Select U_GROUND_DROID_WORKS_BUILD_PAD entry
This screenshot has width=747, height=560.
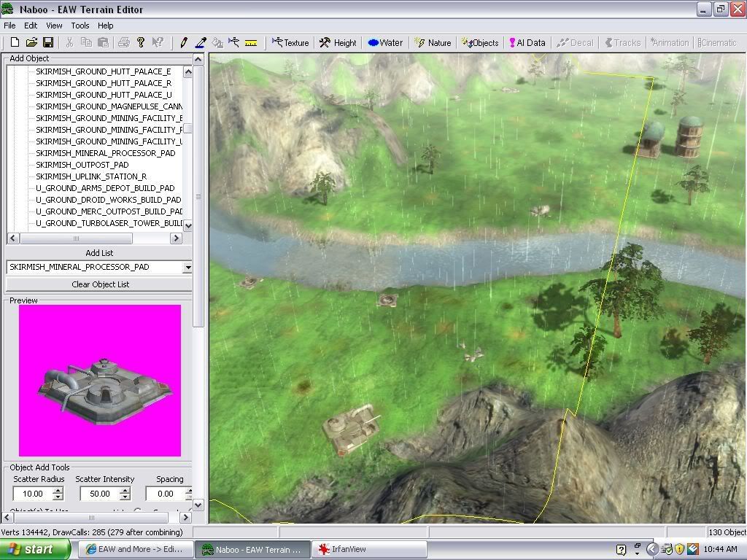point(108,200)
